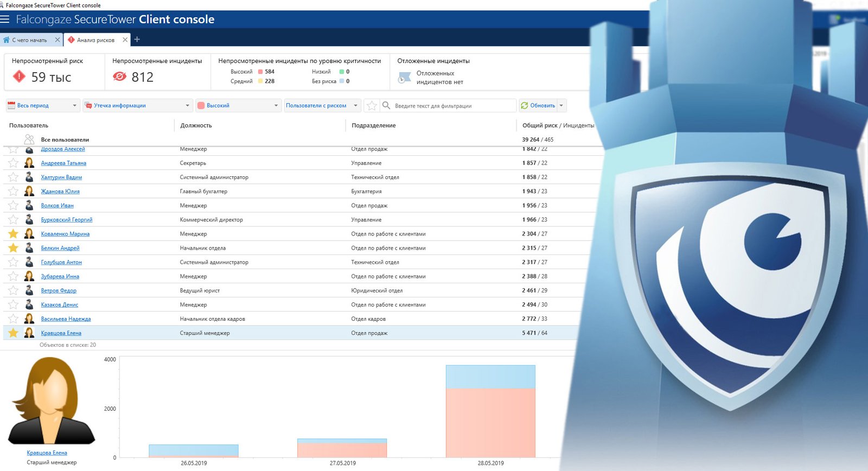The height and width of the screenshot is (471, 868).
Task: Click the '812' unviewed incidents count
Action: point(143,77)
